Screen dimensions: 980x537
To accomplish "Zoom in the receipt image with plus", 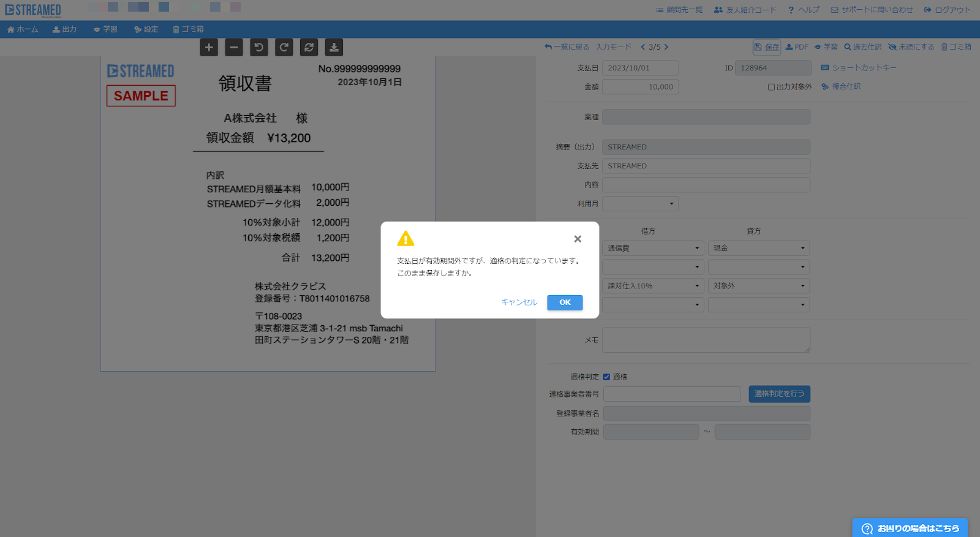I will [x=209, y=47].
